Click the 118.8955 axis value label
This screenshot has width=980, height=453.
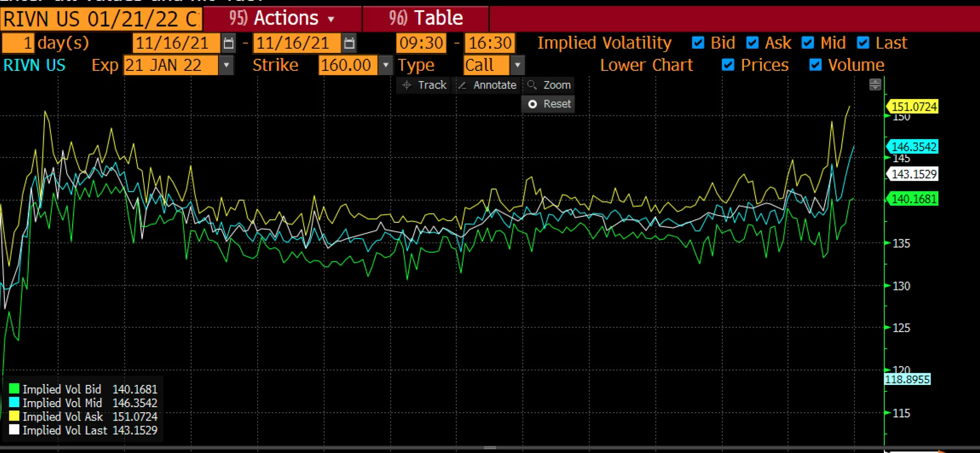coord(907,379)
